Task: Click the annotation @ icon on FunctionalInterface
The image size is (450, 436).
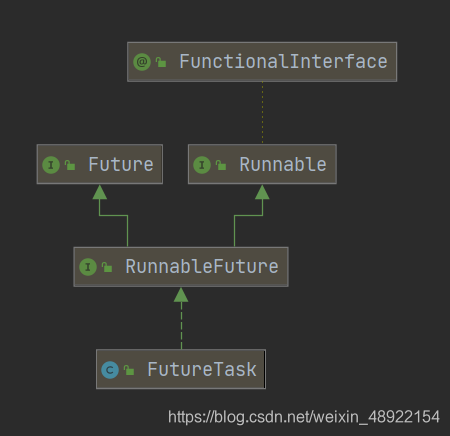Action: 142,62
